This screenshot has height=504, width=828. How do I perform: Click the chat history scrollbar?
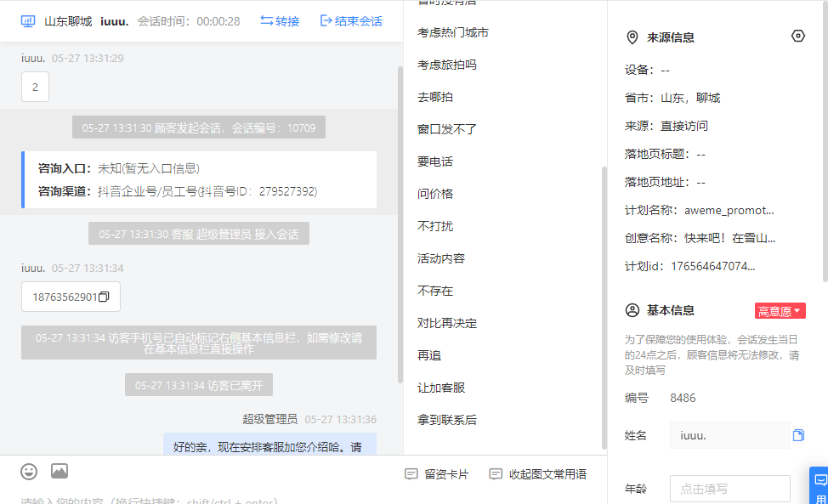pos(400,225)
